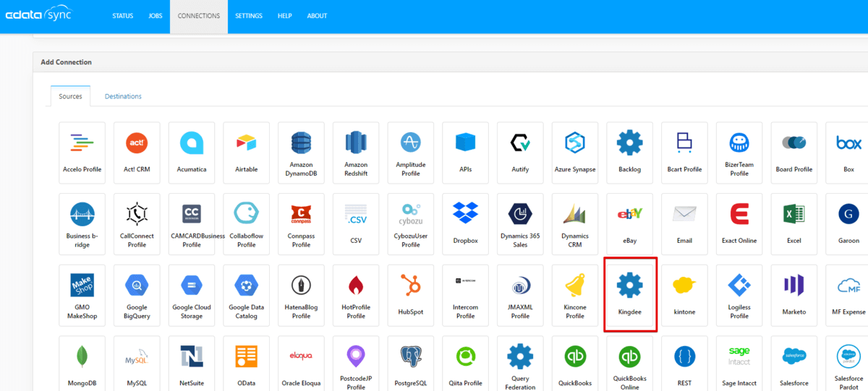
Task: Pick the HotProfile Profile tile
Action: coord(356,295)
